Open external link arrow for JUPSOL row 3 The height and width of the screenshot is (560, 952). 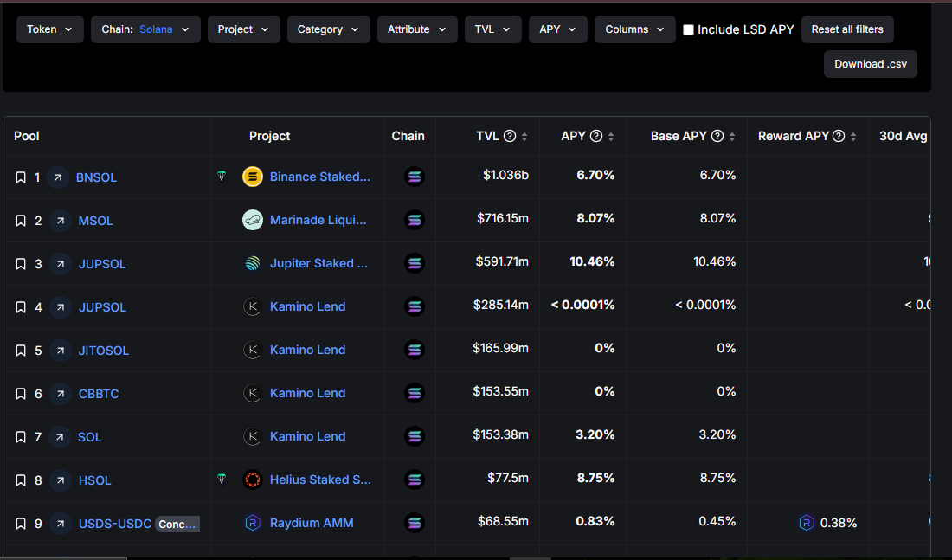[60, 264]
